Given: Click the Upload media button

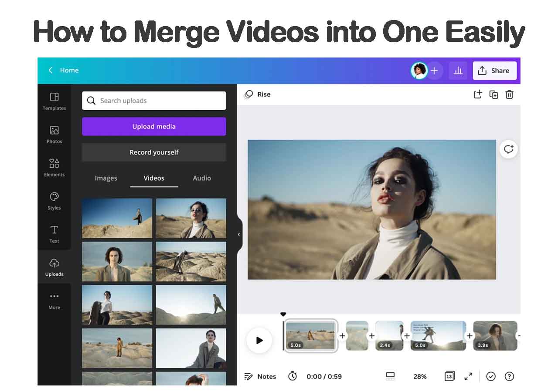Looking at the screenshot, I should (x=154, y=126).
